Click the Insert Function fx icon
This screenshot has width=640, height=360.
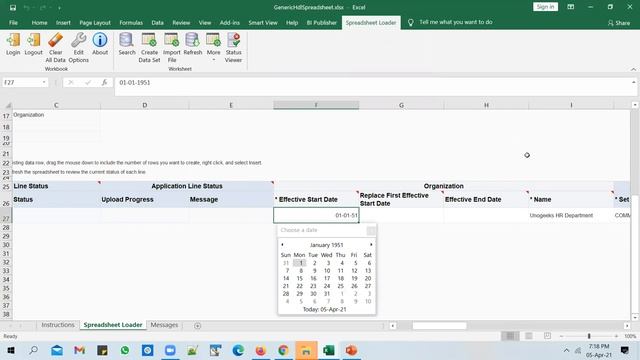(x=104, y=82)
